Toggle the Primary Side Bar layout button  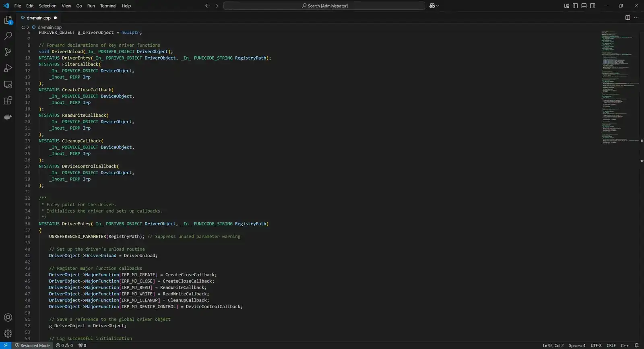(575, 6)
